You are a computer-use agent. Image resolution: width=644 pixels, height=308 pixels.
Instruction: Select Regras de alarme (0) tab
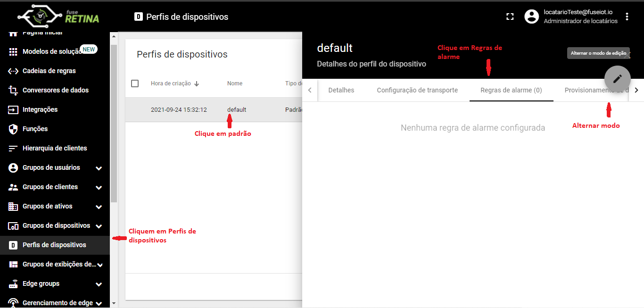coord(511,90)
